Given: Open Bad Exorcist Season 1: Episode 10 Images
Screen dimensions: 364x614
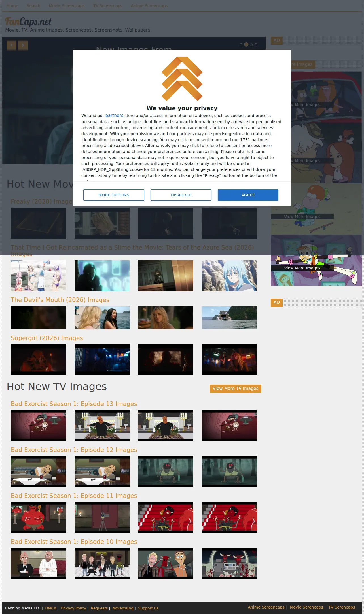Looking at the screenshot, I should click(x=74, y=542).
